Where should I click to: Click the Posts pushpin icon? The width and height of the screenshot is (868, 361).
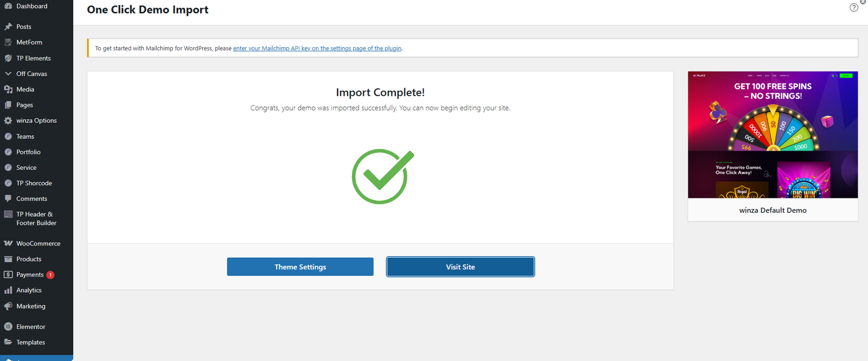coord(8,27)
